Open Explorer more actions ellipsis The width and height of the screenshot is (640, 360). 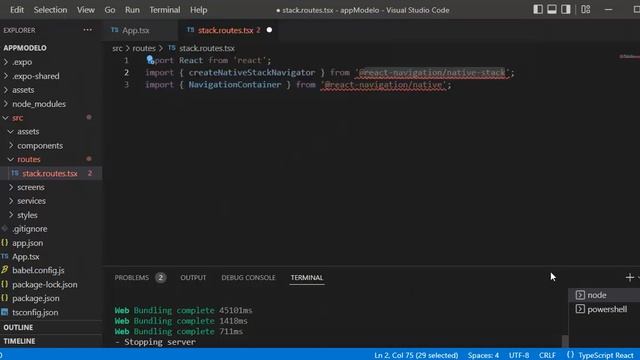pyautogui.click(x=87, y=30)
